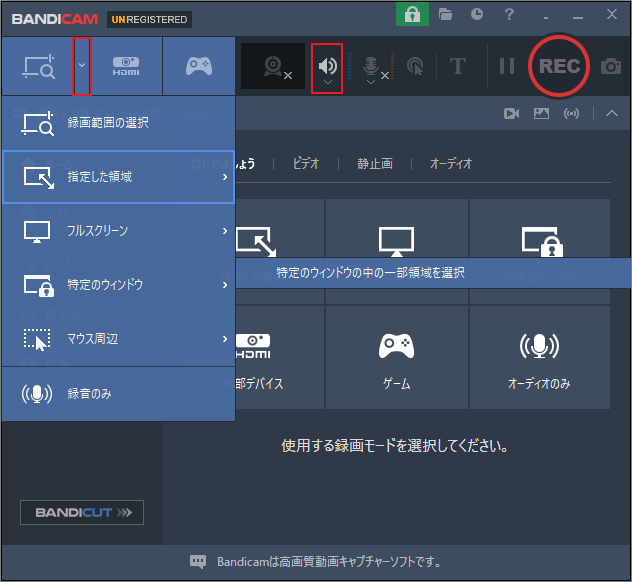Open the screen mode dropdown arrow
The image size is (632, 582).
(x=82, y=65)
